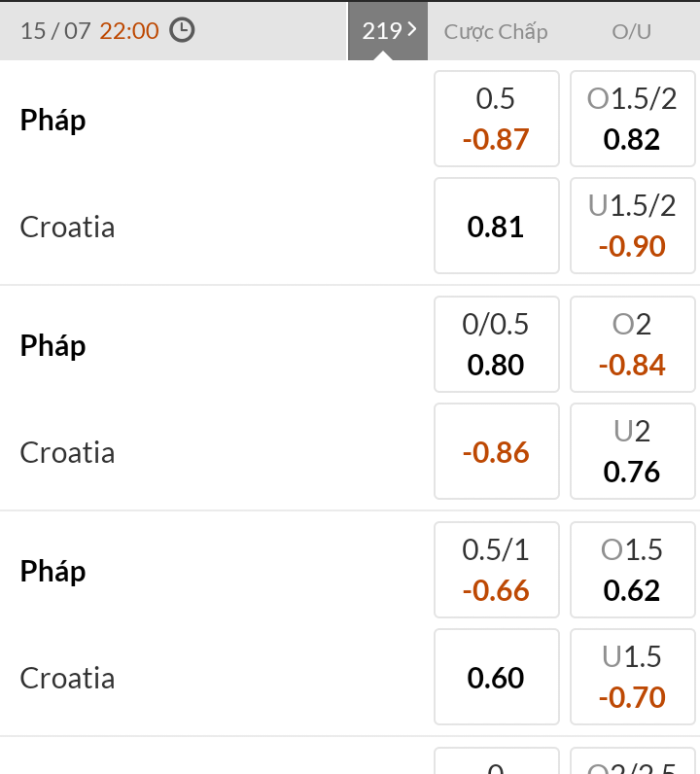The width and height of the screenshot is (700, 774).
Task: Select Over 1.5 at 0.62
Action: click(x=632, y=570)
